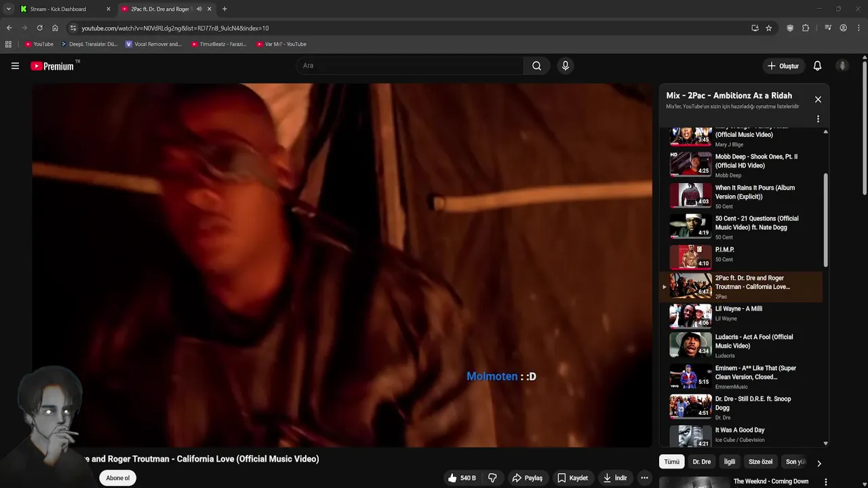The image size is (868, 488).
Task: Play Dr. Dre - Still D.R.E. item
Action: 741,407
